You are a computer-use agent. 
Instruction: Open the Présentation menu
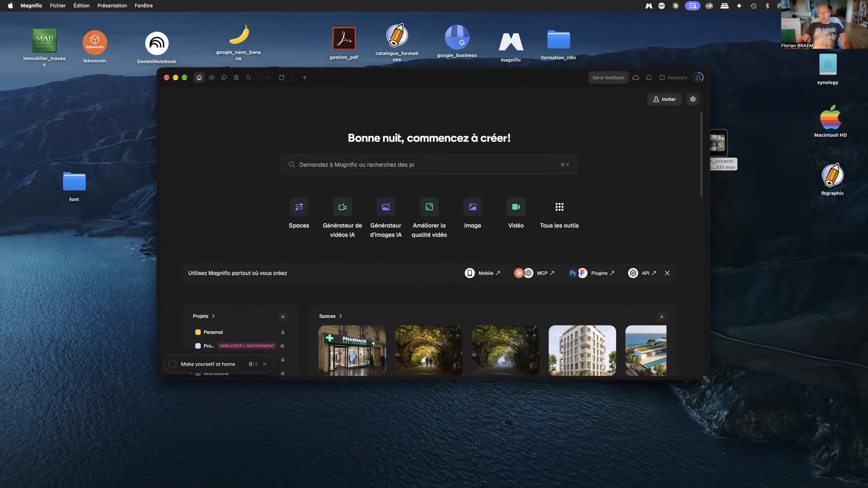pyautogui.click(x=112, y=6)
